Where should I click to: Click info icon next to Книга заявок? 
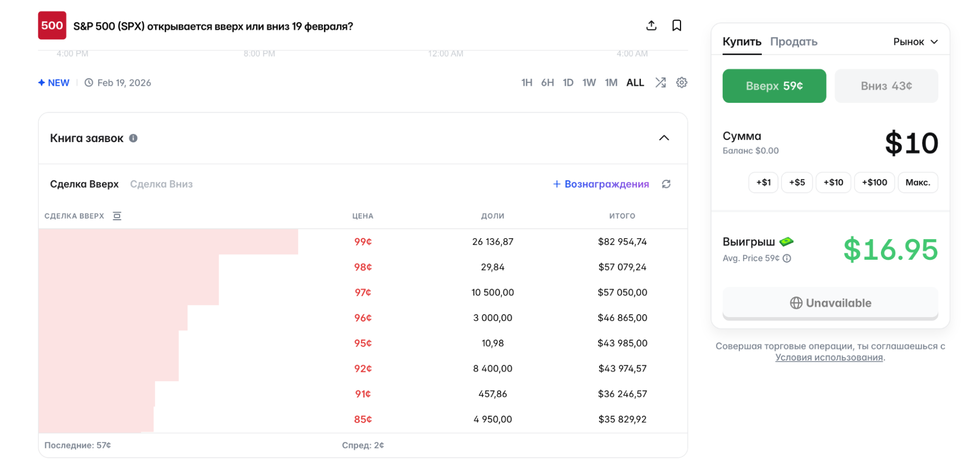(x=133, y=138)
